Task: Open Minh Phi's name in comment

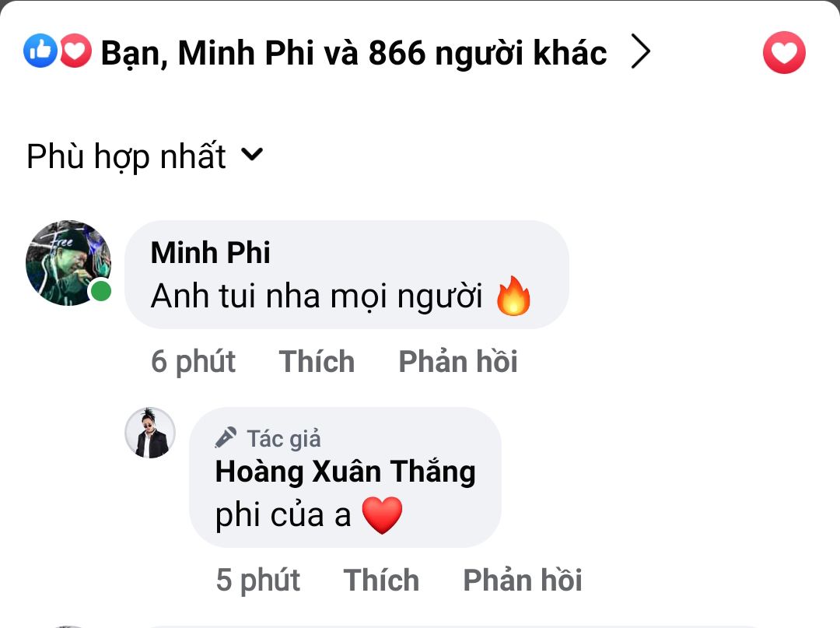Action: tap(211, 252)
